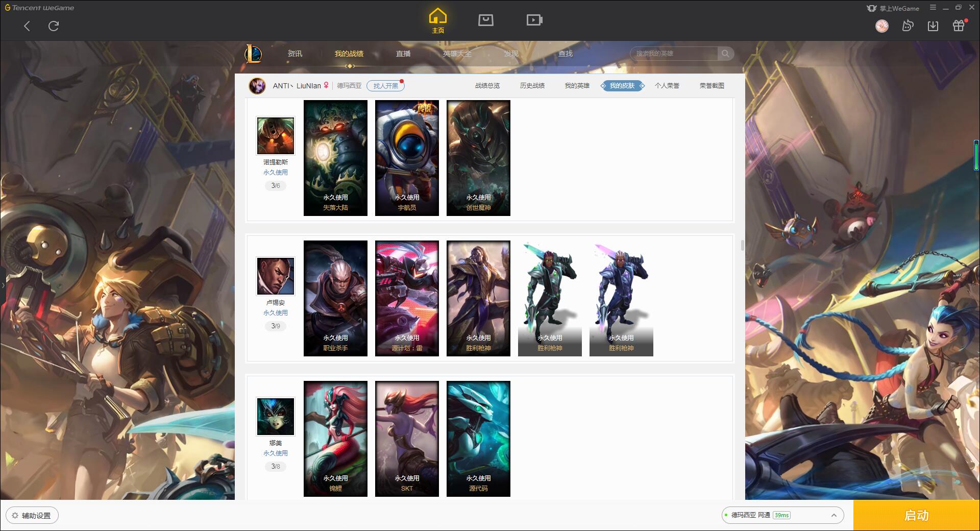Click the 卢锡安 champion portrait
This screenshot has height=531, width=980.
(x=276, y=276)
